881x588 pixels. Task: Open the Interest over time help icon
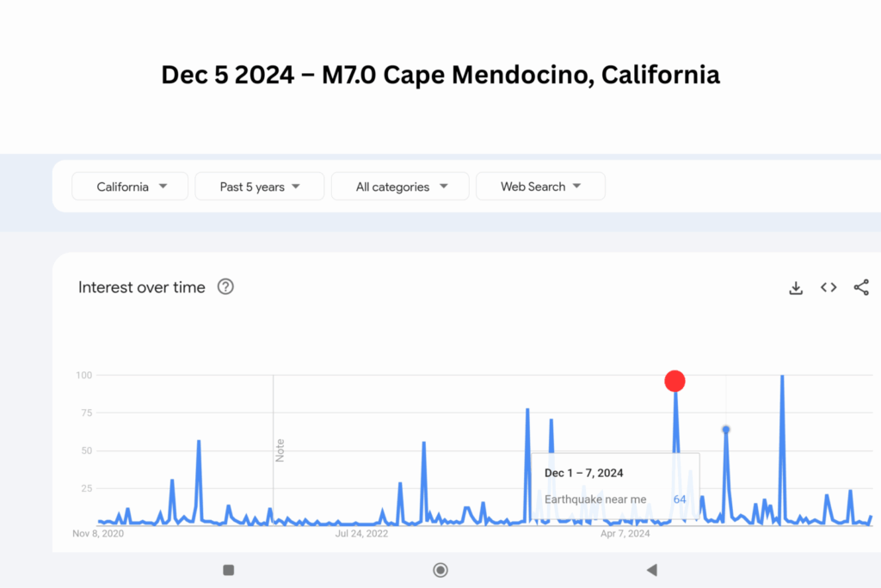click(x=225, y=287)
